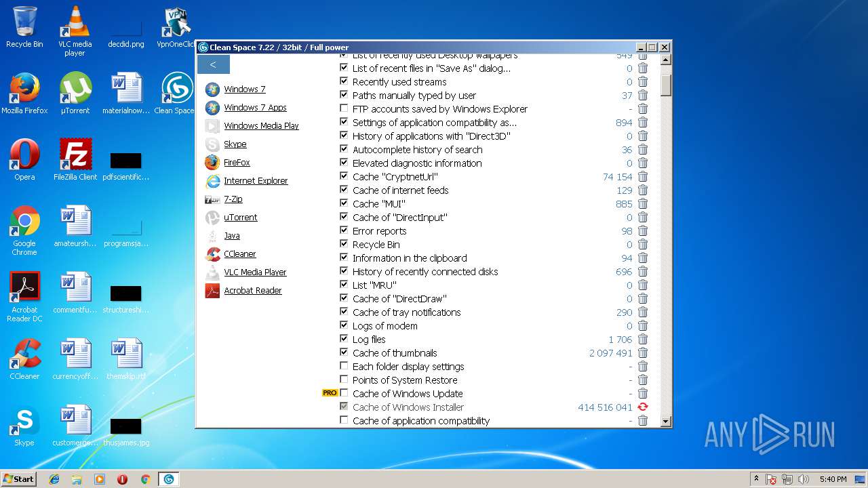Image resolution: width=868 pixels, height=488 pixels.
Task: Click the Windows 7 Apps category icon
Action: 212,108
